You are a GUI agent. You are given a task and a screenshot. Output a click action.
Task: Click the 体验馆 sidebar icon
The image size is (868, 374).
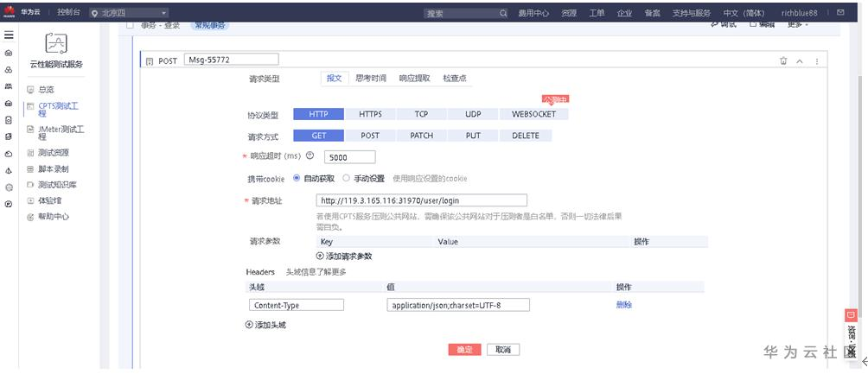(x=30, y=201)
